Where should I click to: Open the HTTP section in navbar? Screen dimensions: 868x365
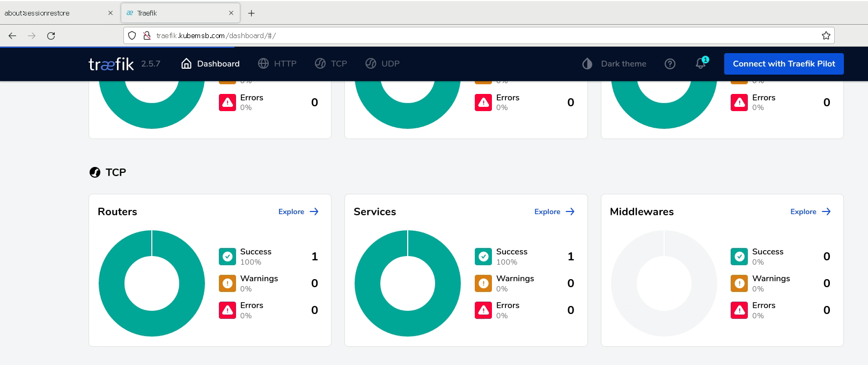[277, 64]
